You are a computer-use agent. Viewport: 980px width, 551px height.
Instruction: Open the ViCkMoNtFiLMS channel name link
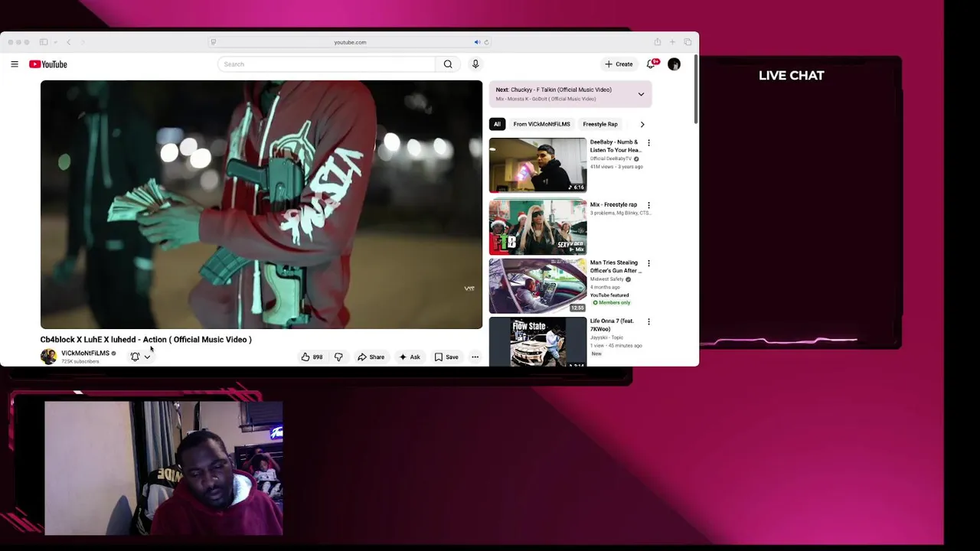tap(85, 354)
